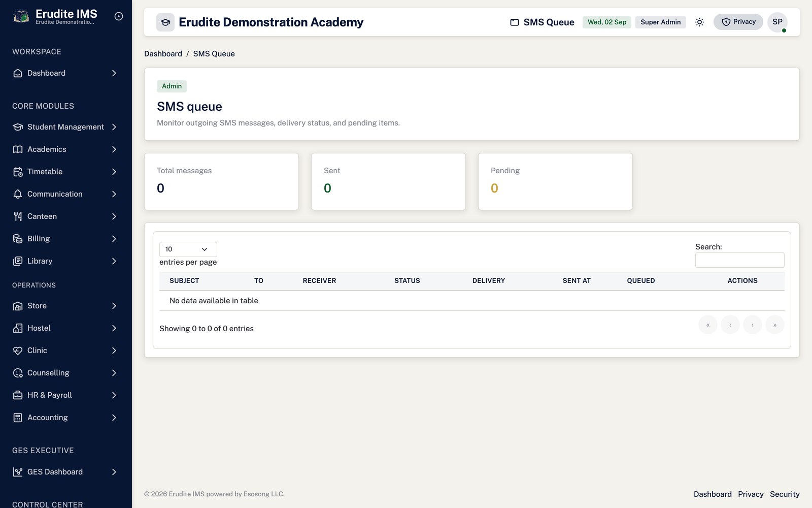Viewport: 812px width, 508px height.
Task: Click the Communication bell icon
Action: coord(18,194)
